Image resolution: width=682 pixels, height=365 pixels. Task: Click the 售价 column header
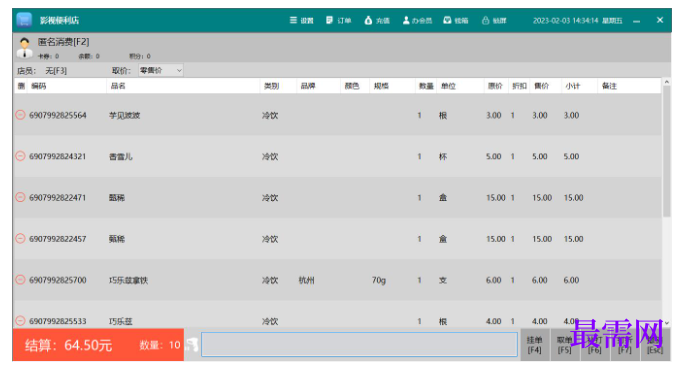(x=542, y=86)
